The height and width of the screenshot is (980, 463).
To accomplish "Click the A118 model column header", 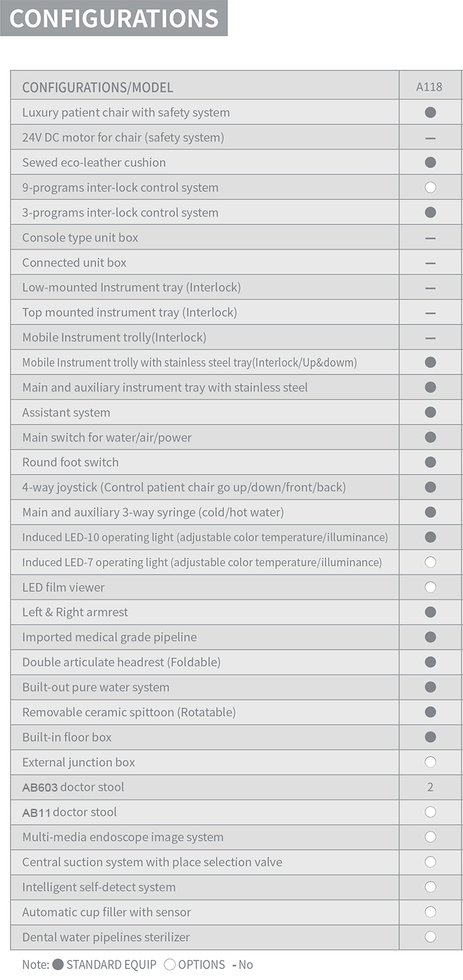I will point(429,87).
